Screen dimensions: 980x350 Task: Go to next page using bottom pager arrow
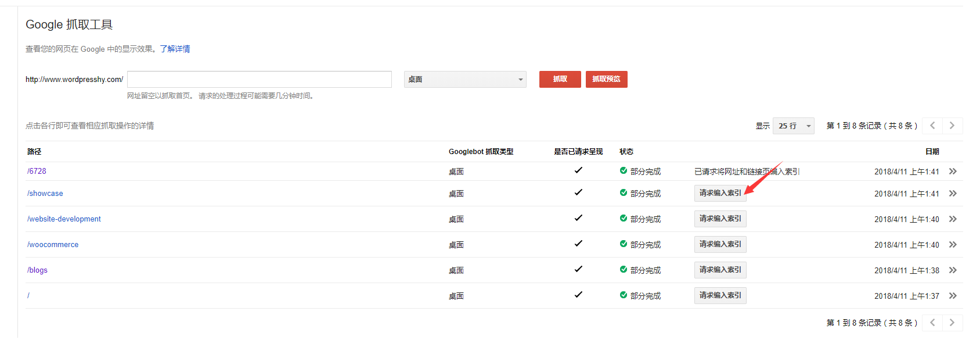point(952,323)
